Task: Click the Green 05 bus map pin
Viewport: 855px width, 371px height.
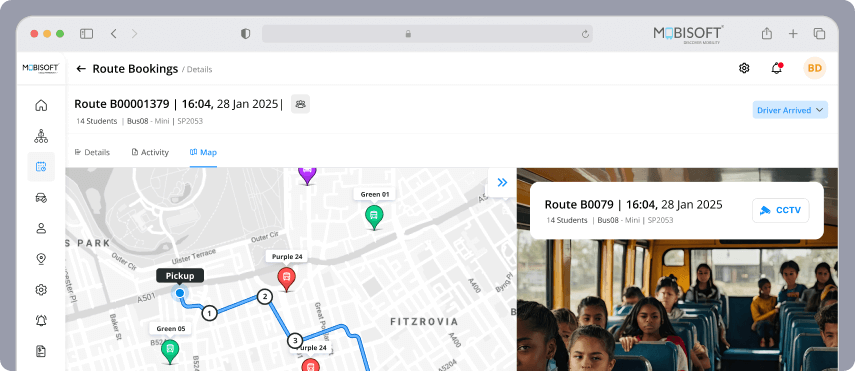Action: pos(170,351)
